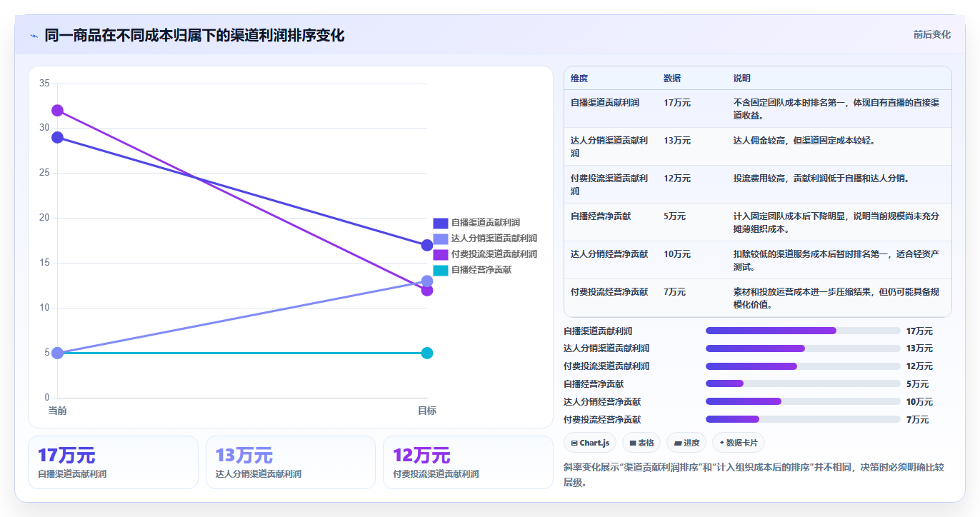Click the description starting 计入固定团队成本后下降明显

pos(836,222)
